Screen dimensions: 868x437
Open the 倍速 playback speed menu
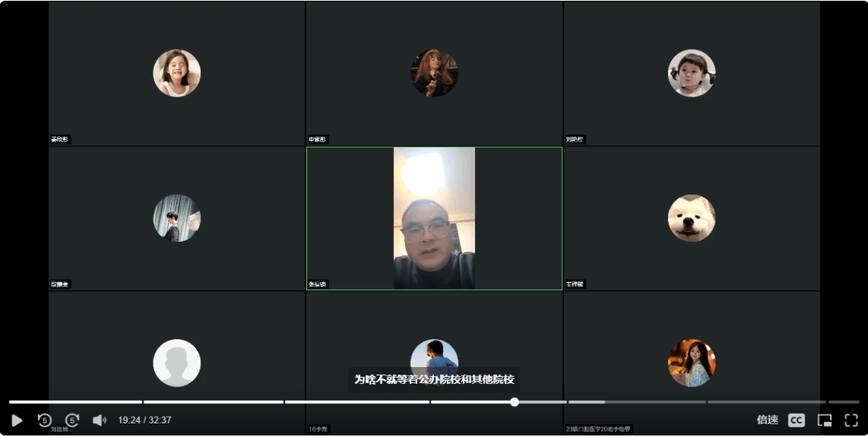(767, 420)
